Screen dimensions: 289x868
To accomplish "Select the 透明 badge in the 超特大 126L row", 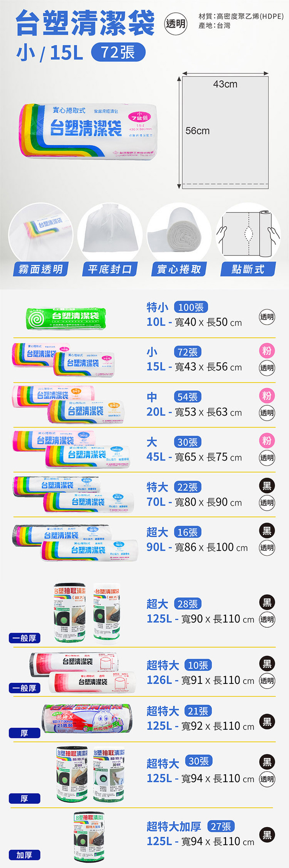I will (267, 681).
